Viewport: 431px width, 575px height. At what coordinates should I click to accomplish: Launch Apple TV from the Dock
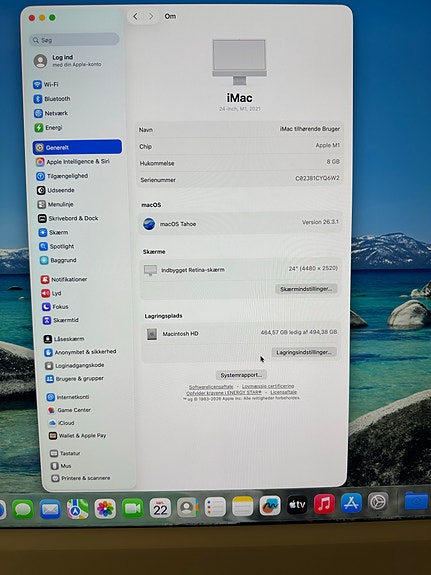point(297,505)
